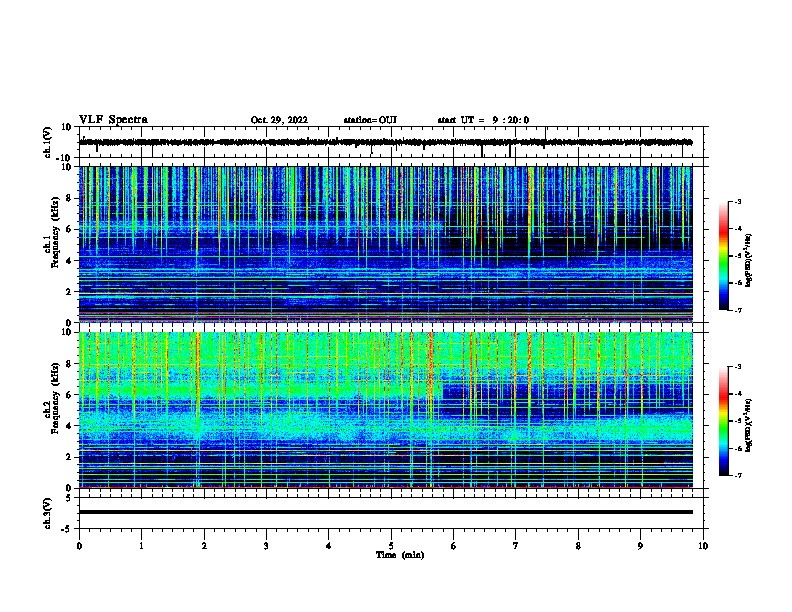The image size is (792, 612).
Task: Click the ch.2 "Frequency (kHz)" axis label
Action: point(55,398)
